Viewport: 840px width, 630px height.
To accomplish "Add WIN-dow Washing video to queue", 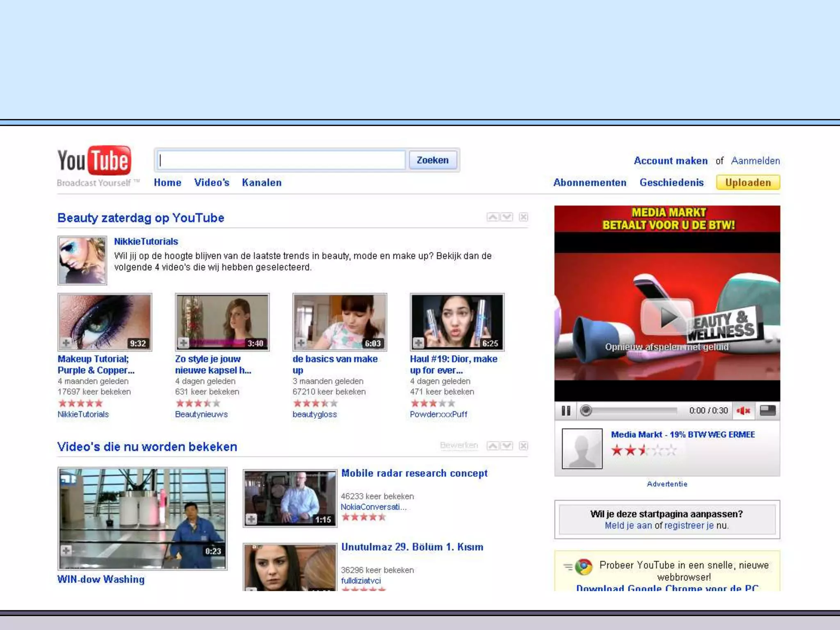I will coord(66,551).
